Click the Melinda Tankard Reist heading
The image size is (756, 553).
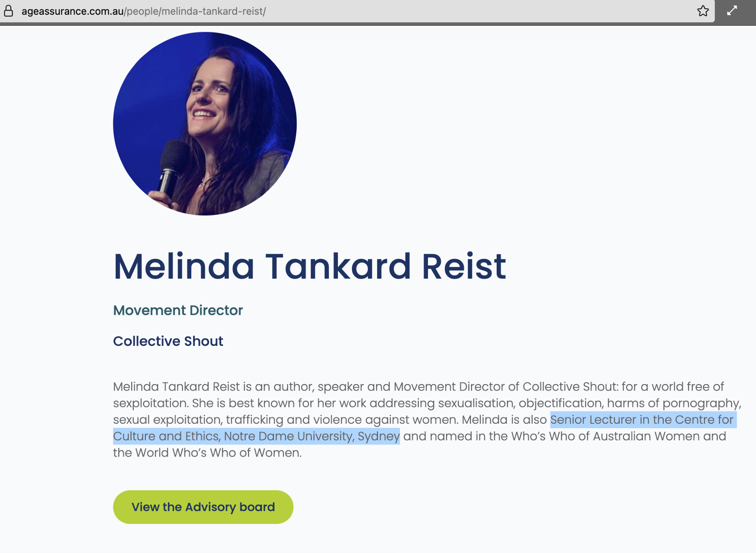click(310, 266)
